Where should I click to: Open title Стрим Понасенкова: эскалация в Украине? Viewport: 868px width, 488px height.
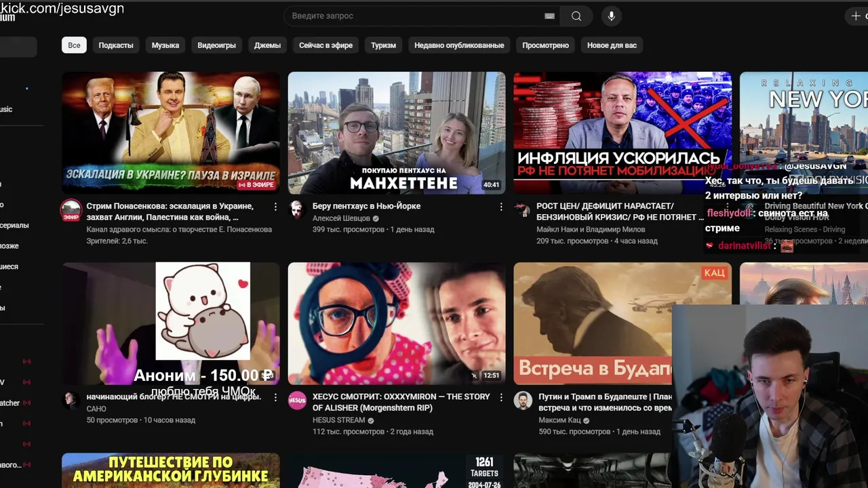(170, 211)
